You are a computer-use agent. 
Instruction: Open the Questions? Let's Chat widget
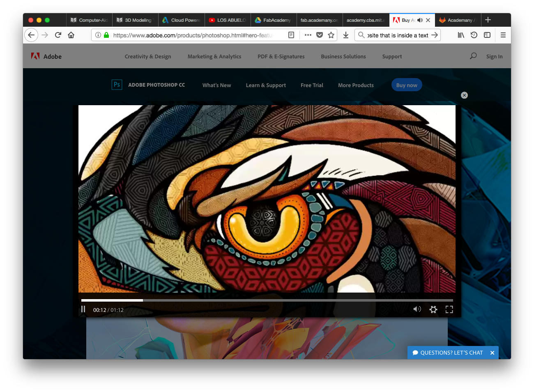(x=447, y=353)
